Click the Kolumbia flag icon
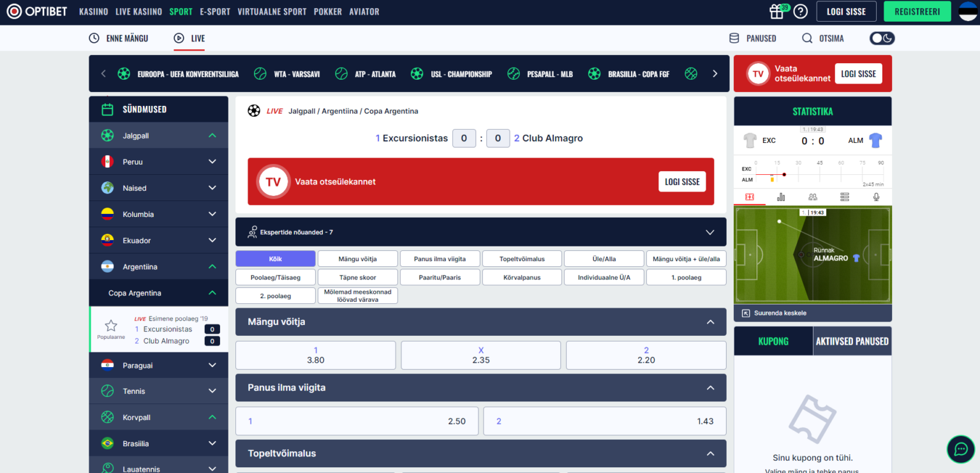This screenshot has width=980, height=473. pyautogui.click(x=107, y=214)
